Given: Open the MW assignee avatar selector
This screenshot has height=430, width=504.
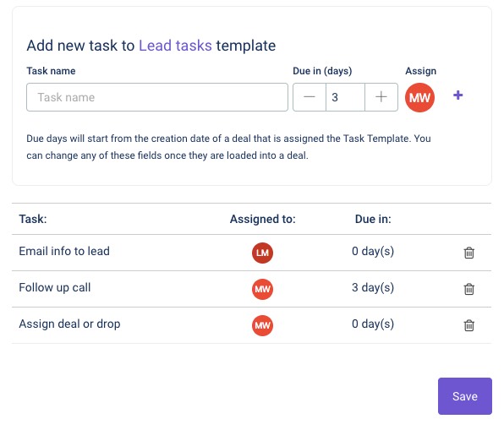Looking at the screenshot, I should point(419,97).
